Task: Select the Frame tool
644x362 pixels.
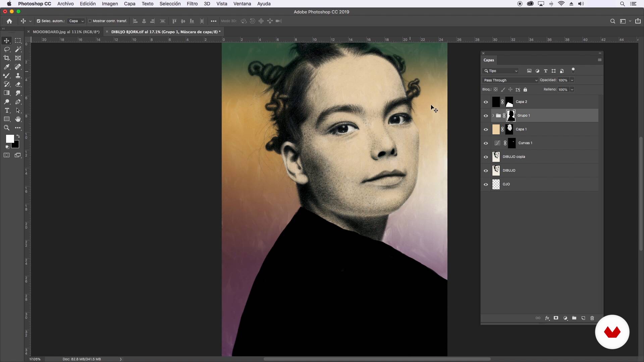Action: [18, 58]
